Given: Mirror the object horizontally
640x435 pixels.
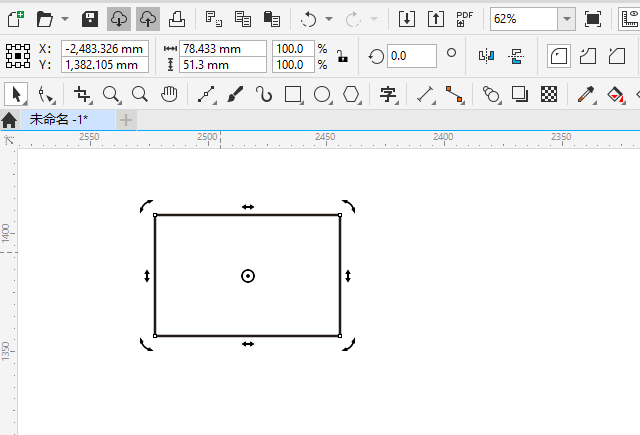Looking at the screenshot, I should (487, 56).
